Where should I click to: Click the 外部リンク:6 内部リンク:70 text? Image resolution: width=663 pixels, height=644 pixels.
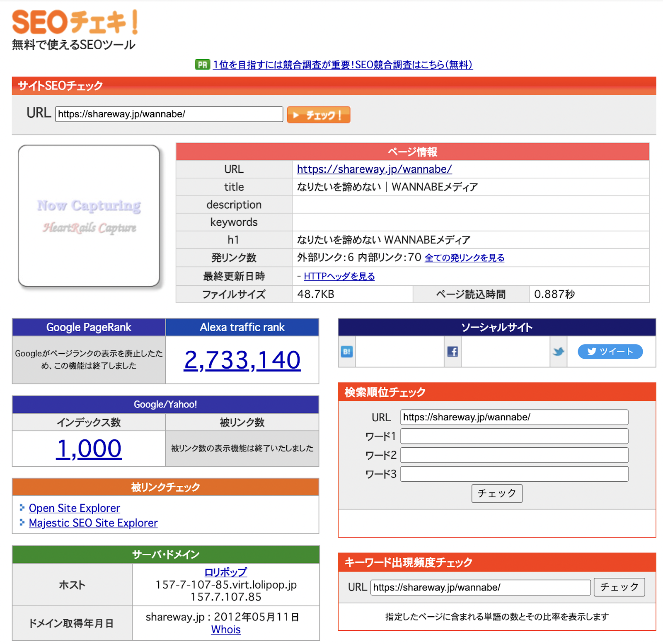(x=359, y=258)
